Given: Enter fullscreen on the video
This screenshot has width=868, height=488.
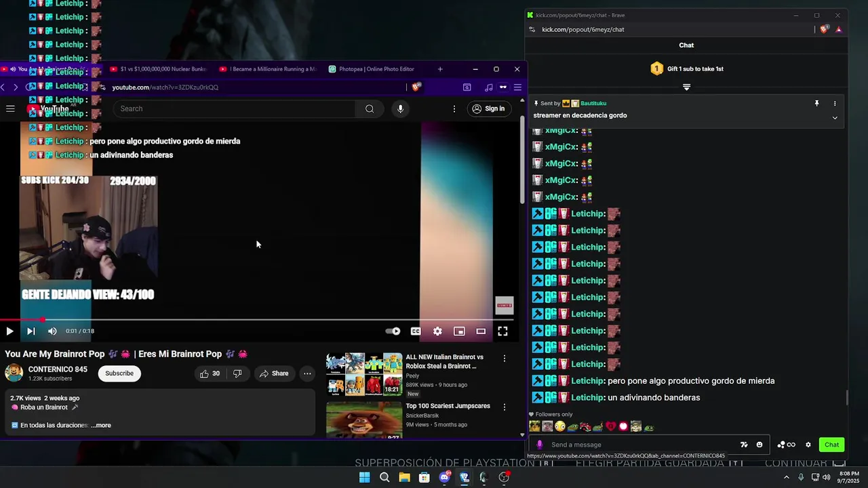Looking at the screenshot, I should tap(502, 331).
